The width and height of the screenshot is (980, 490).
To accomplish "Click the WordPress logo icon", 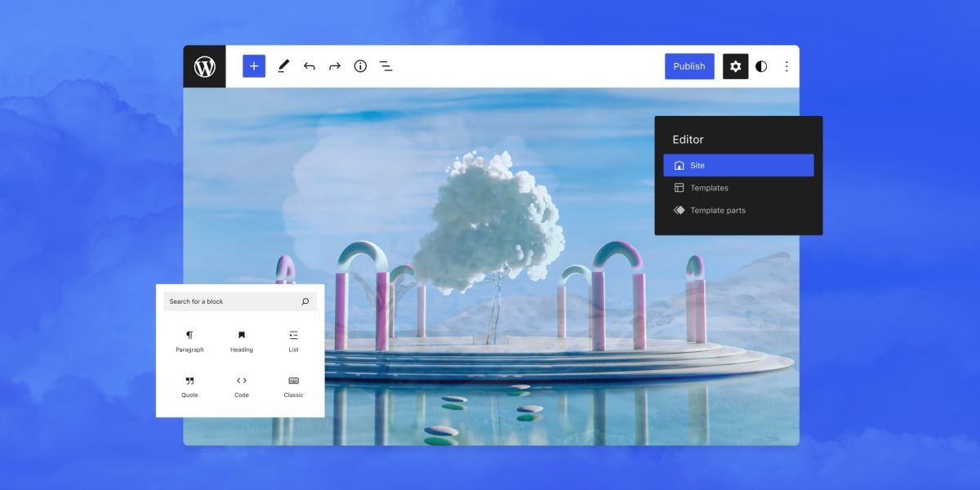I will click(x=204, y=66).
